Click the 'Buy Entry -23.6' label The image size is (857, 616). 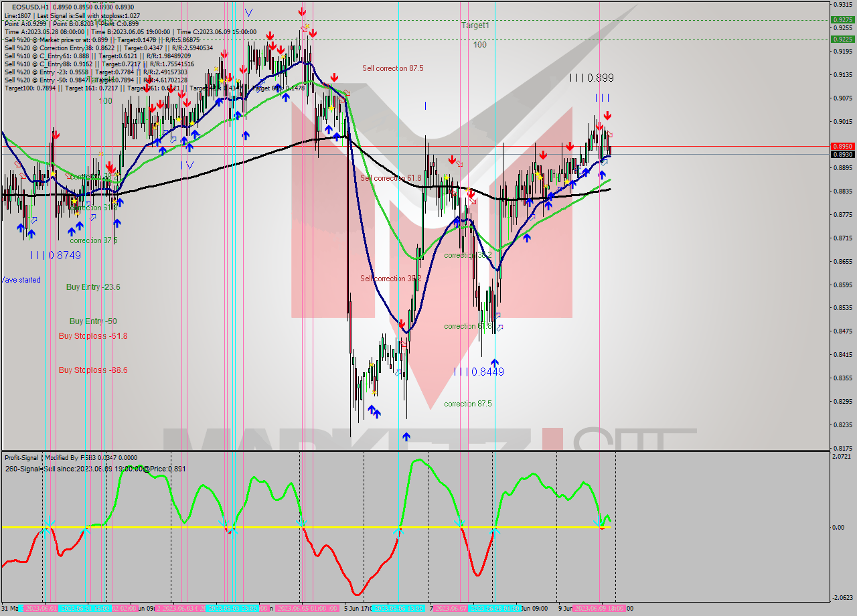point(93,287)
